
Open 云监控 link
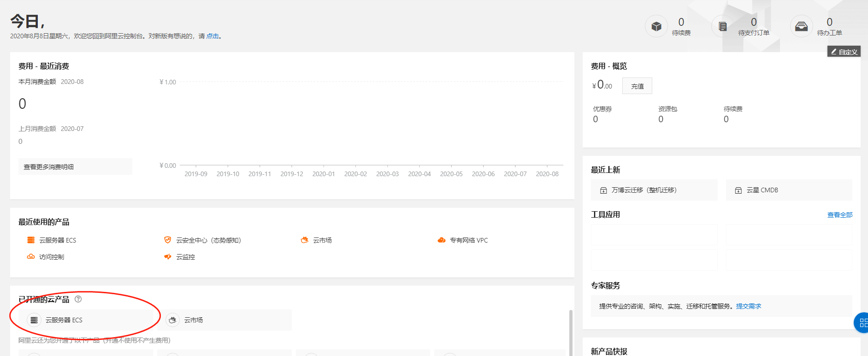pos(185,256)
